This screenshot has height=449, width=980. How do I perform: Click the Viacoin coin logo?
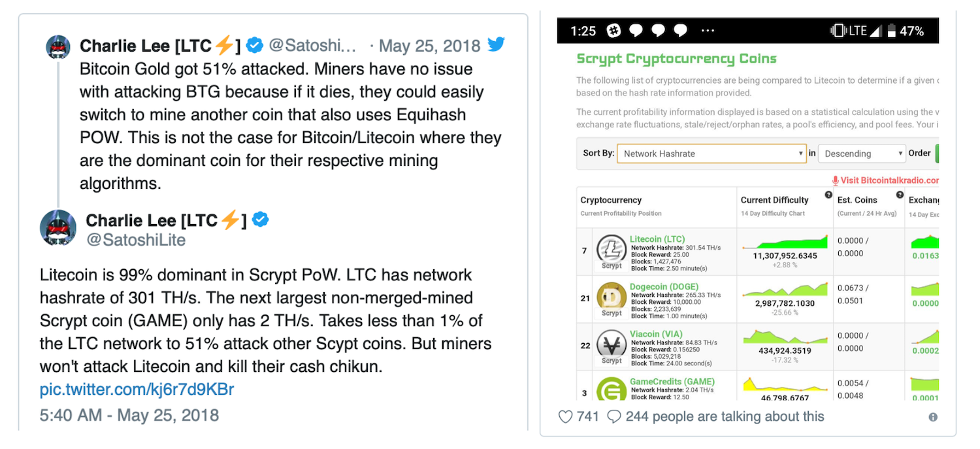(612, 344)
